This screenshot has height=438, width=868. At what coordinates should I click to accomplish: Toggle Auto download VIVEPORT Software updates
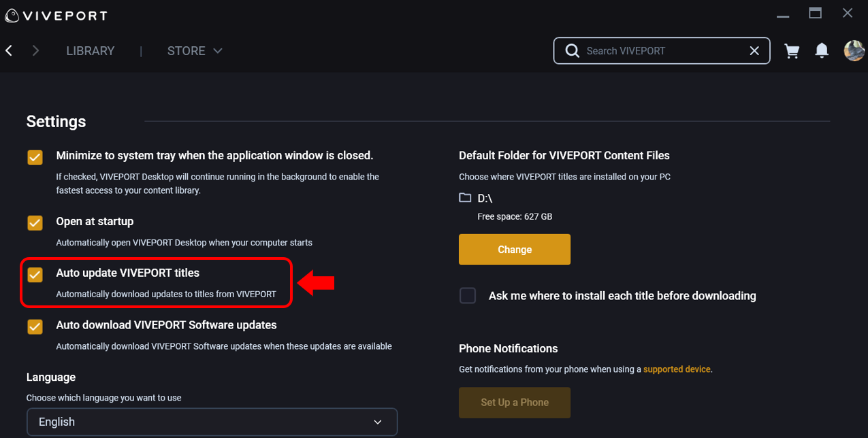pos(35,326)
